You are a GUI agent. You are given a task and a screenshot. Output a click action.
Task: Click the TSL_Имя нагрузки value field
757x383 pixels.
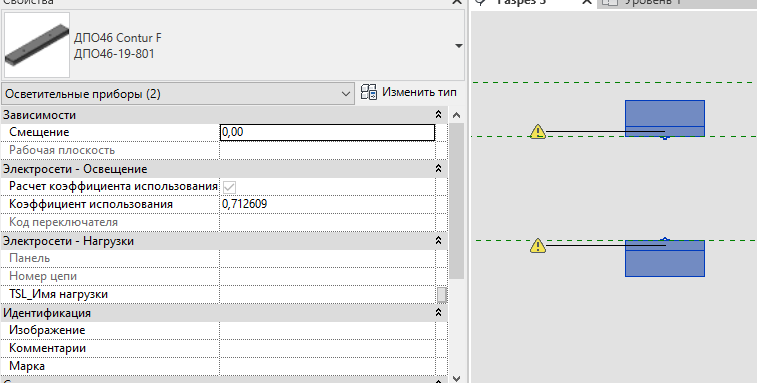(327, 294)
